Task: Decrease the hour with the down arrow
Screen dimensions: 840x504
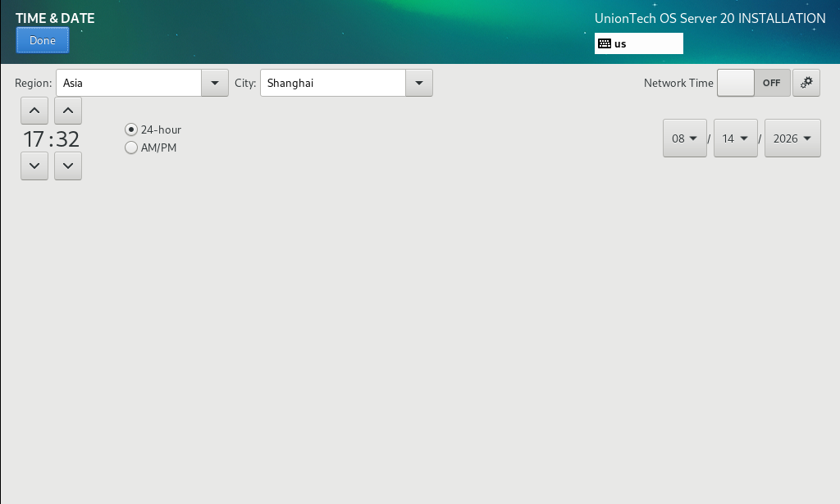Action: (x=34, y=166)
